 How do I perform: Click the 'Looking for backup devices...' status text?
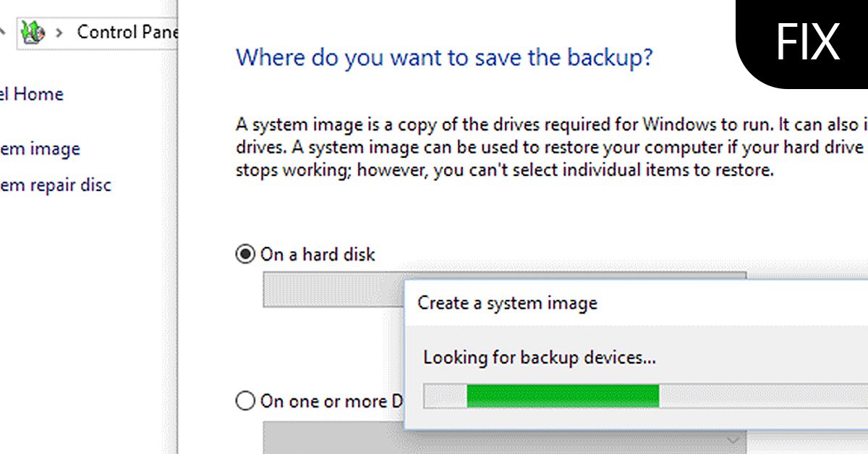pyautogui.click(x=540, y=357)
